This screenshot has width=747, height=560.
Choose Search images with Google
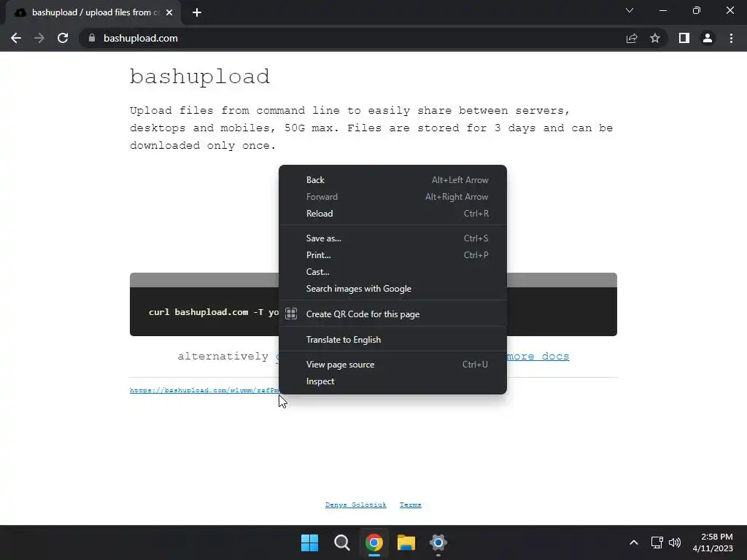pyautogui.click(x=392, y=289)
